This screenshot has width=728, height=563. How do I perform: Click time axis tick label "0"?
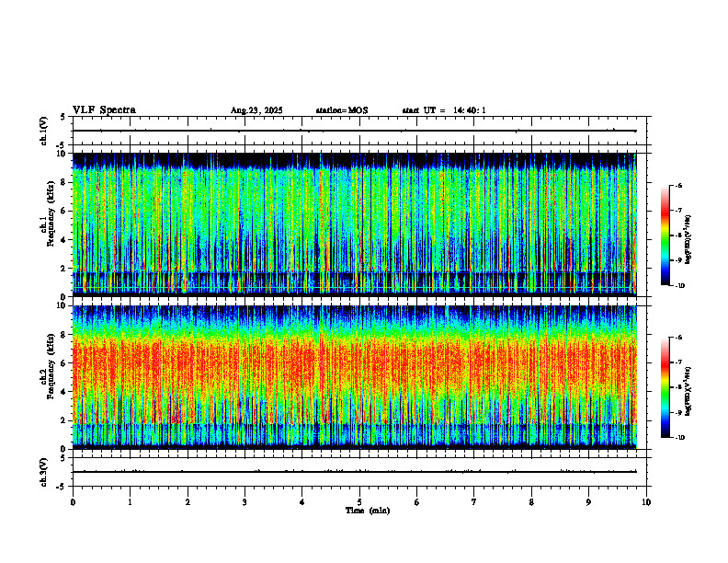coord(73,502)
